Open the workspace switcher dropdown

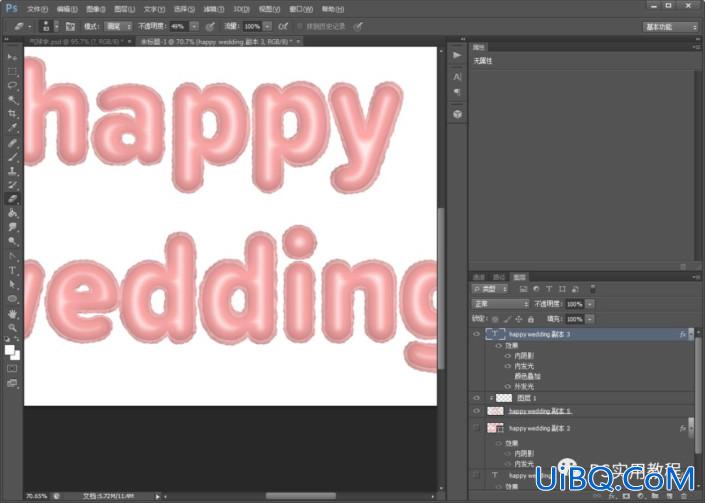[x=670, y=27]
